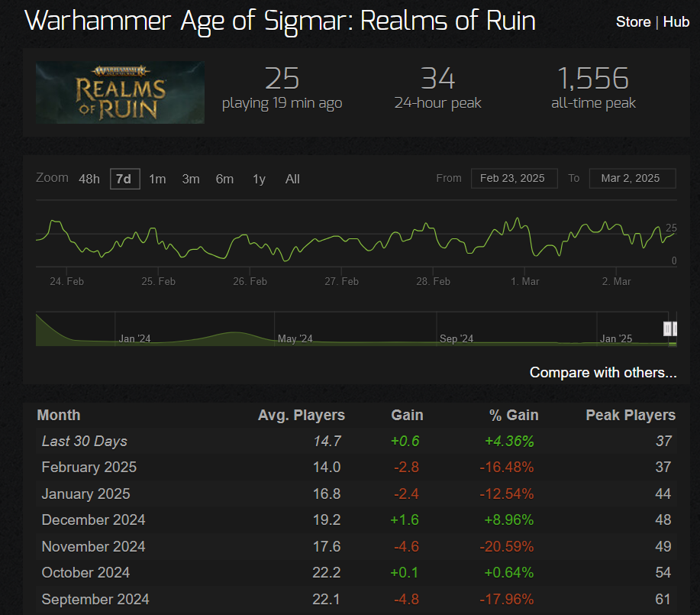Image resolution: width=700 pixels, height=615 pixels.
Task: Click the 14.7 average players value
Action: tap(327, 441)
